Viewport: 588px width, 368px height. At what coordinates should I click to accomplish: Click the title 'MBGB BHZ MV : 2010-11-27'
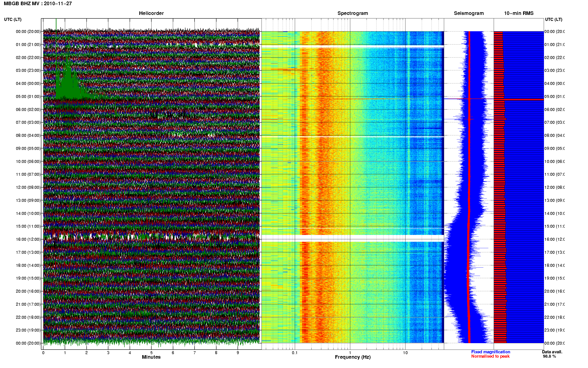[x=38, y=4]
